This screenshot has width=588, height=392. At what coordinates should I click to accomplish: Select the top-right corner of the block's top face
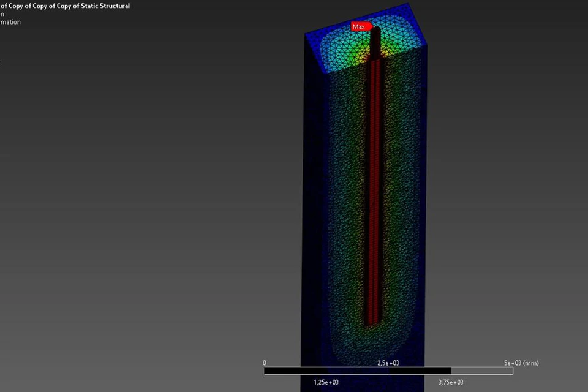click(427, 44)
